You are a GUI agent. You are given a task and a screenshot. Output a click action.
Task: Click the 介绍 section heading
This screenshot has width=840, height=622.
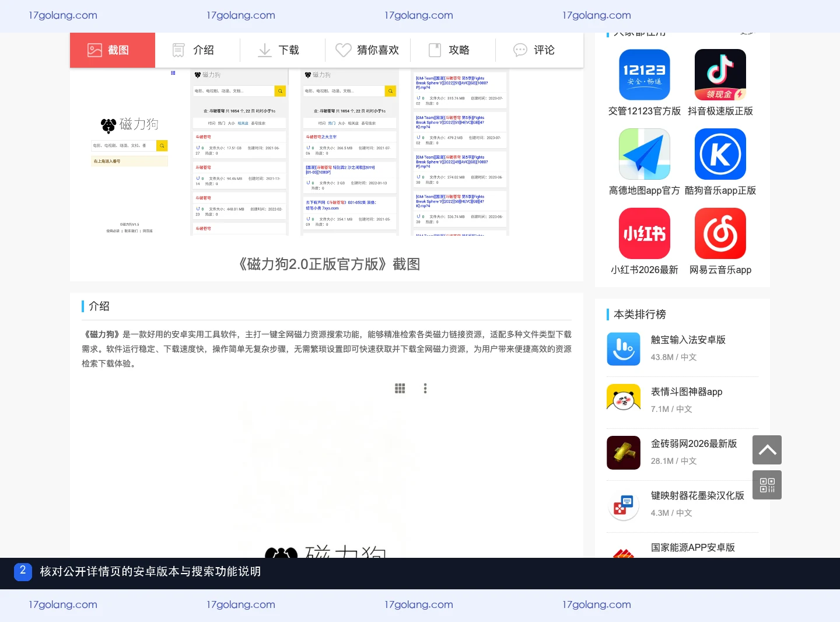point(99,306)
